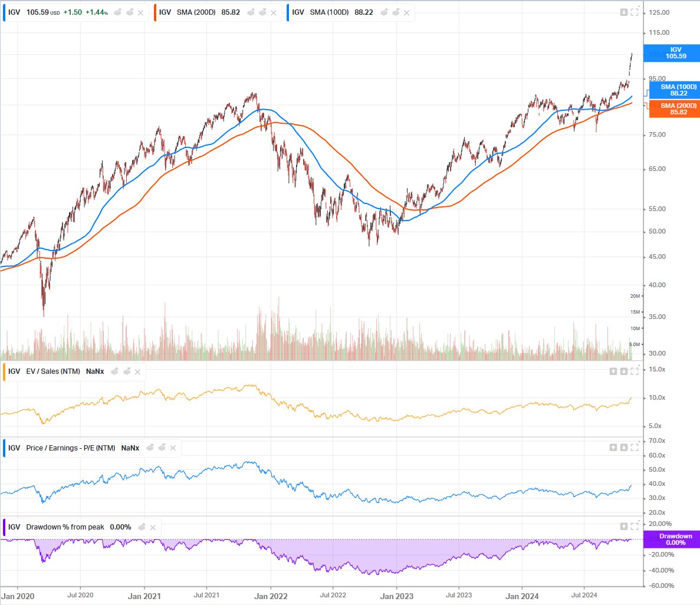Move the EV / Sales pane down

tap(624, 371)
